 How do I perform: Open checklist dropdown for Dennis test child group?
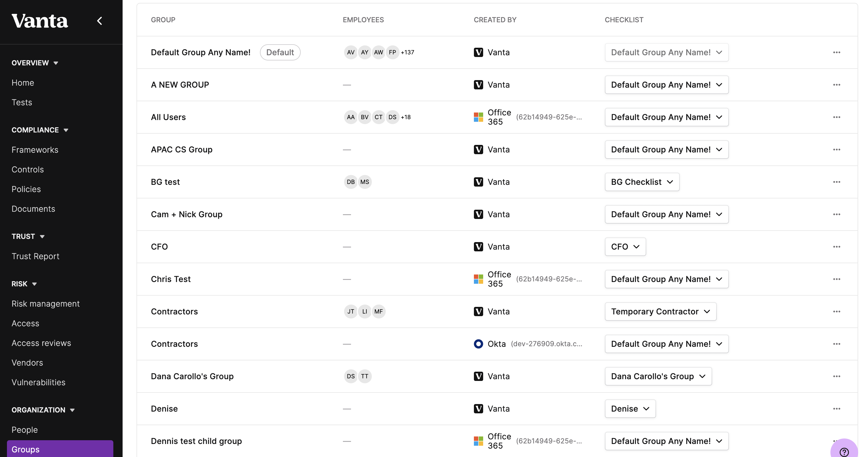point(666,441)
